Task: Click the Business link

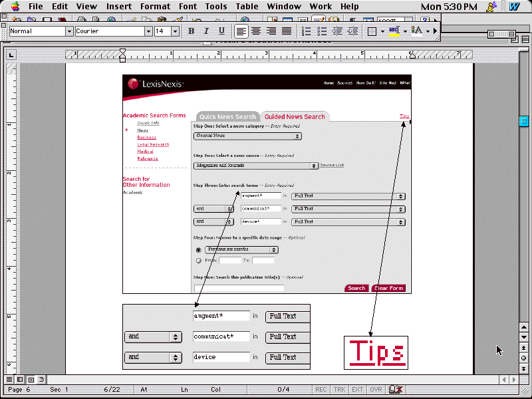Action: point(146,138)
